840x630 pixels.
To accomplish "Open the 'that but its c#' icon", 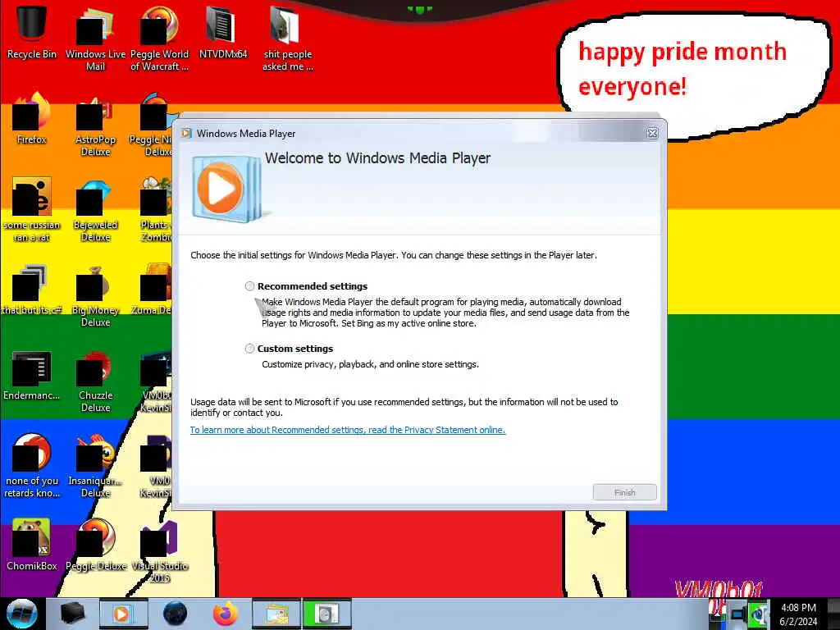I will point(32,290).
